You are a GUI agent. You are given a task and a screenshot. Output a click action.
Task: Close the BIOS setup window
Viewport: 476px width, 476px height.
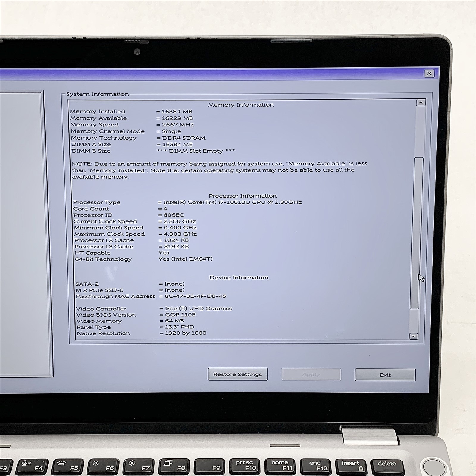click(429, 73)
